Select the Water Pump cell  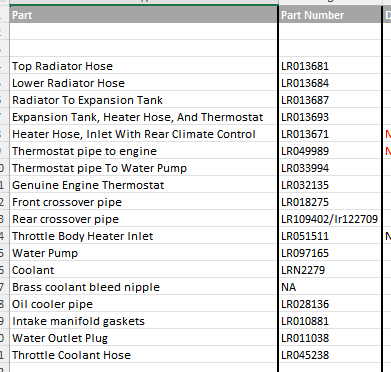coord(144,253)
